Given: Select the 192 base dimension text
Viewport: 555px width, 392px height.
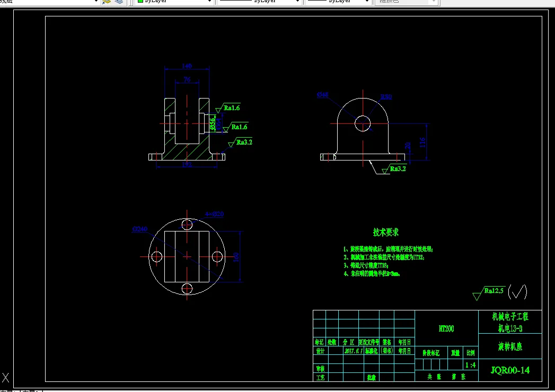Looking at the screenshot, I should 187,164.
